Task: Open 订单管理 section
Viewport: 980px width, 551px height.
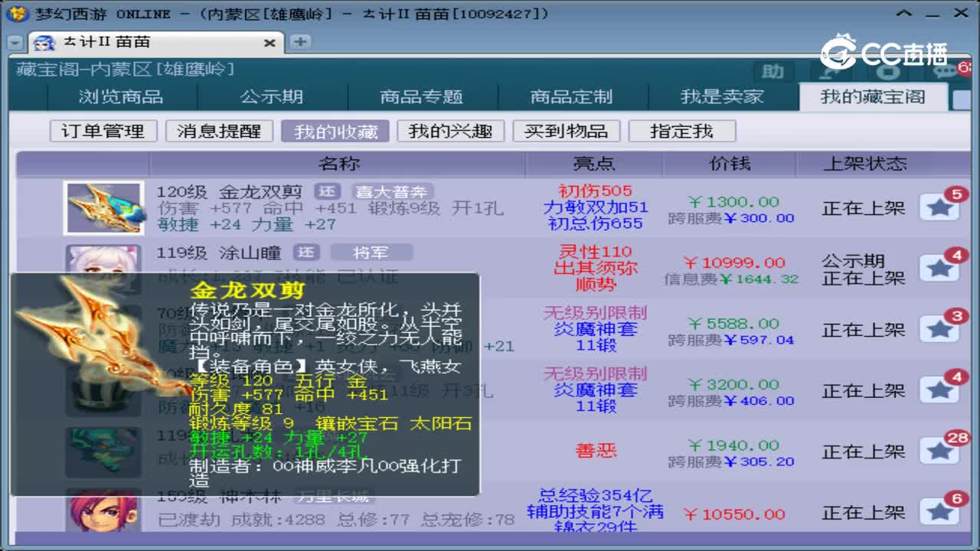Action: point(103,131)
